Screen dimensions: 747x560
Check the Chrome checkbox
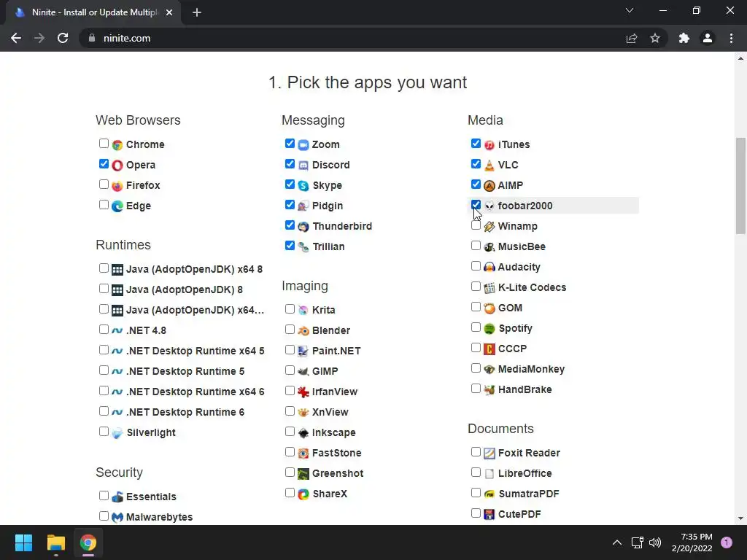click(104, 144)
